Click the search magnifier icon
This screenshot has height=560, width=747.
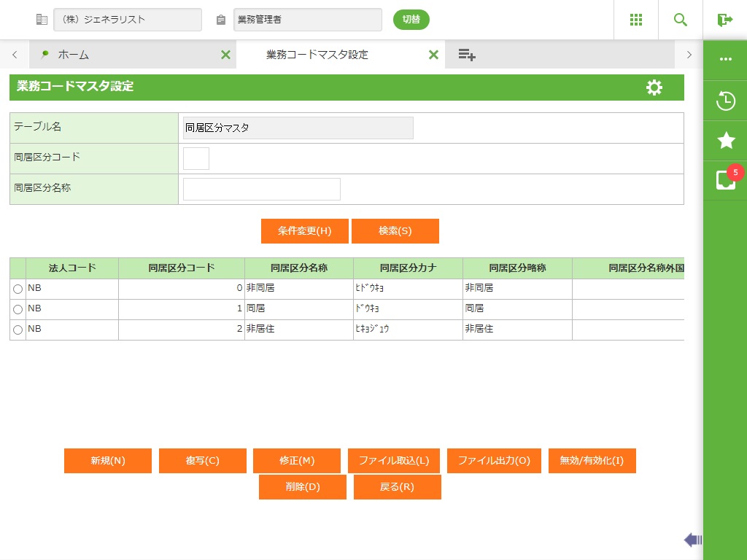(x=680, y=20)
